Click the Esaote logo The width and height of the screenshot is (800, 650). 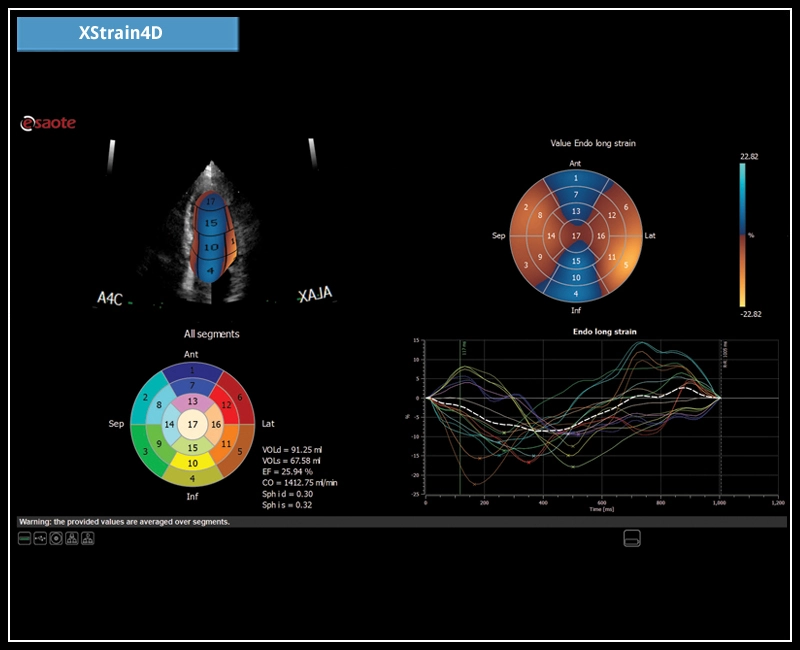49,124
